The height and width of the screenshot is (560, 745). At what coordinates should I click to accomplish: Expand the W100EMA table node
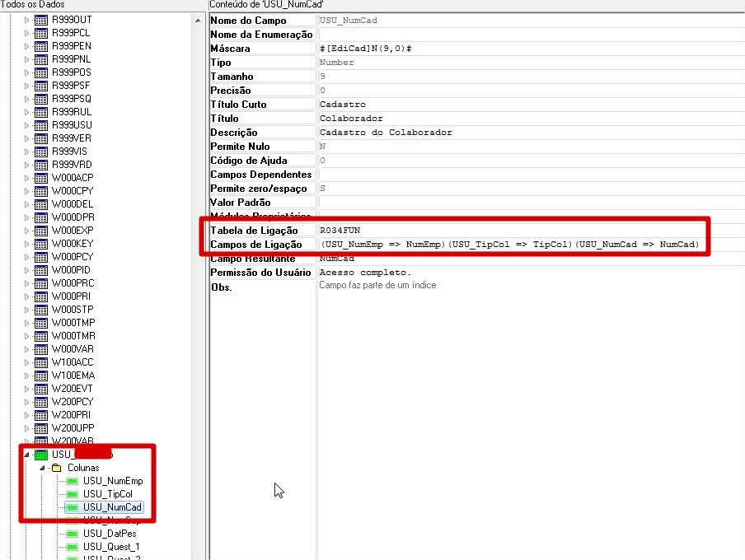pyautogui.click(x=26, y=376)
